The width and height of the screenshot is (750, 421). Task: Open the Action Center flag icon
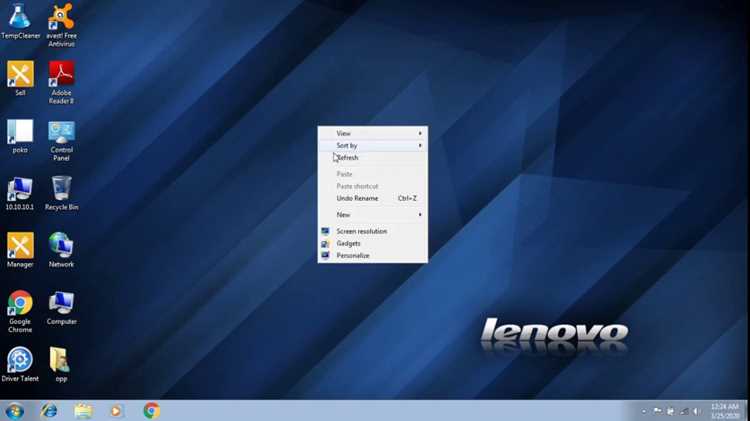658,411
